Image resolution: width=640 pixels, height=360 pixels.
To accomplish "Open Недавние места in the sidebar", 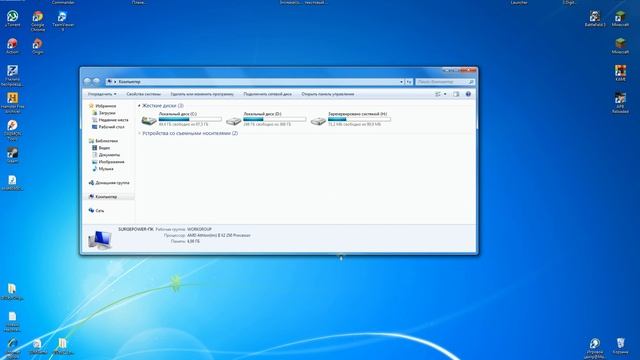I will (113, 120).
